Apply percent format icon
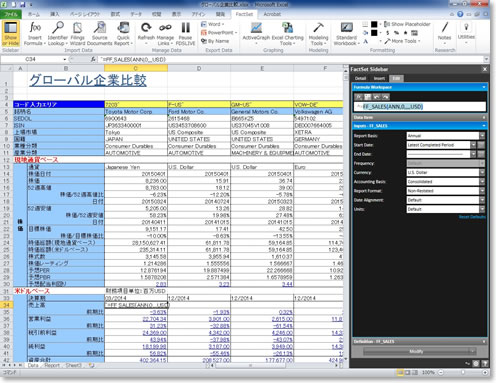Viewport: 498px width, 383px height. [x=396, y=33]
